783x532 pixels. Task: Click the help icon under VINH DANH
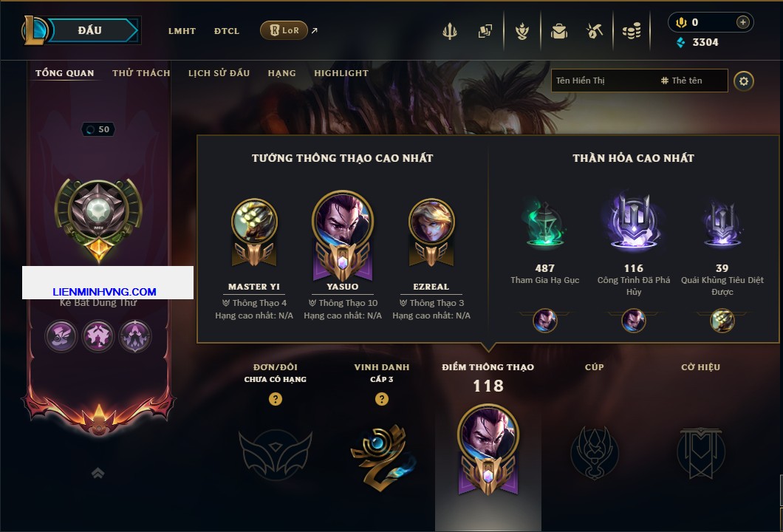coord(381,398)
